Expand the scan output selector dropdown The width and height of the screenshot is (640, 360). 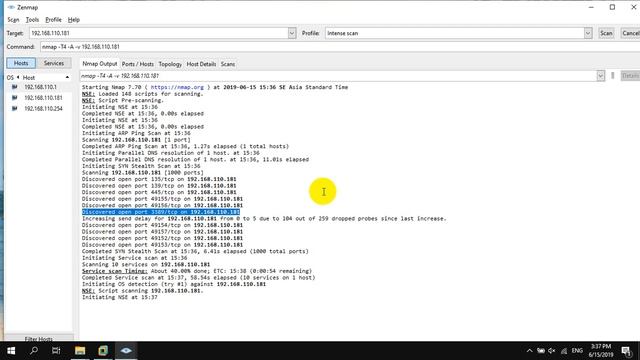[600, 76]
